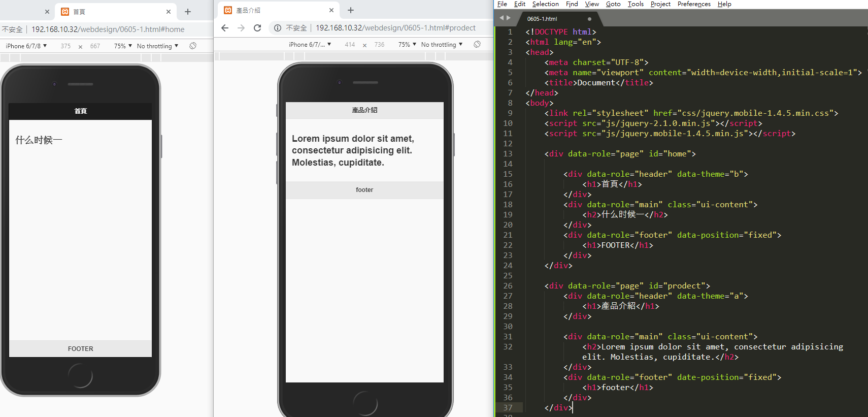Close the 首頁 browser tab

click(x=169, y=12)
